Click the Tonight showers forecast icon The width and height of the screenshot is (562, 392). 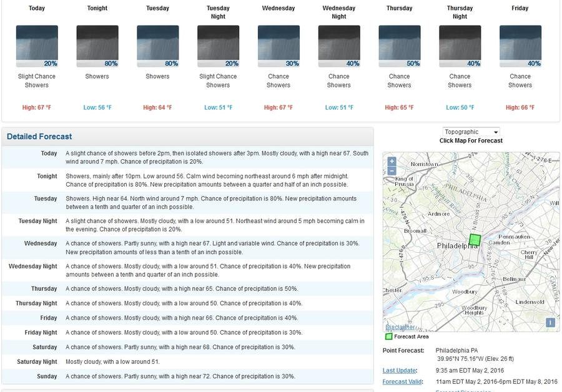tap(97, 46)
